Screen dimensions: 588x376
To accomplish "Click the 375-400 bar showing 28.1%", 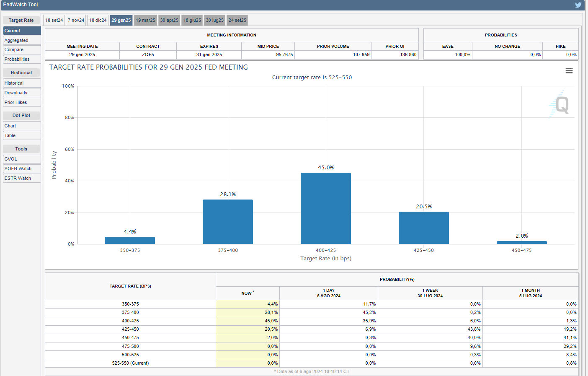I will [227, 222].
